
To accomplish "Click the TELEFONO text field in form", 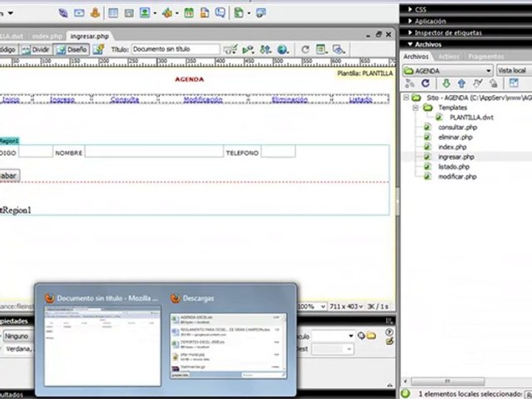I will tap(278, 151).
